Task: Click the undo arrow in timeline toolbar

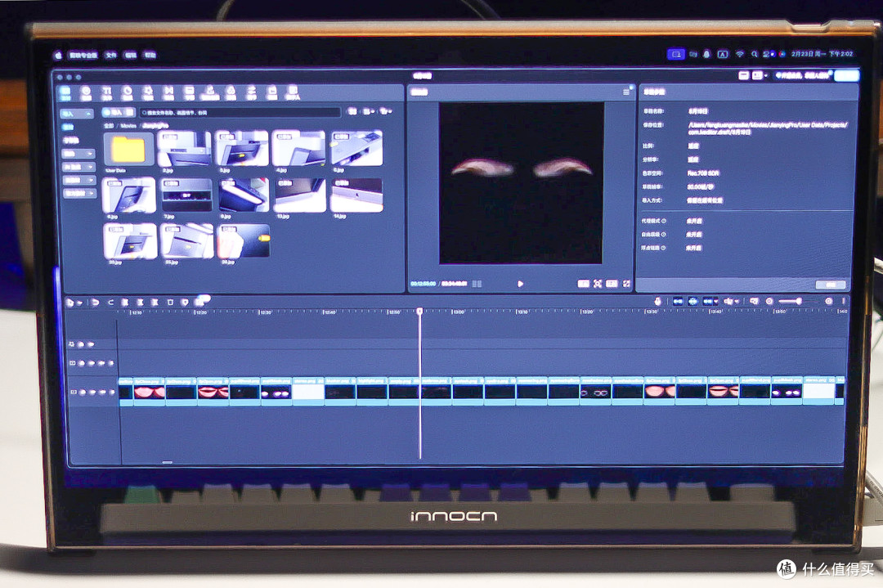Action: [95, 303]
